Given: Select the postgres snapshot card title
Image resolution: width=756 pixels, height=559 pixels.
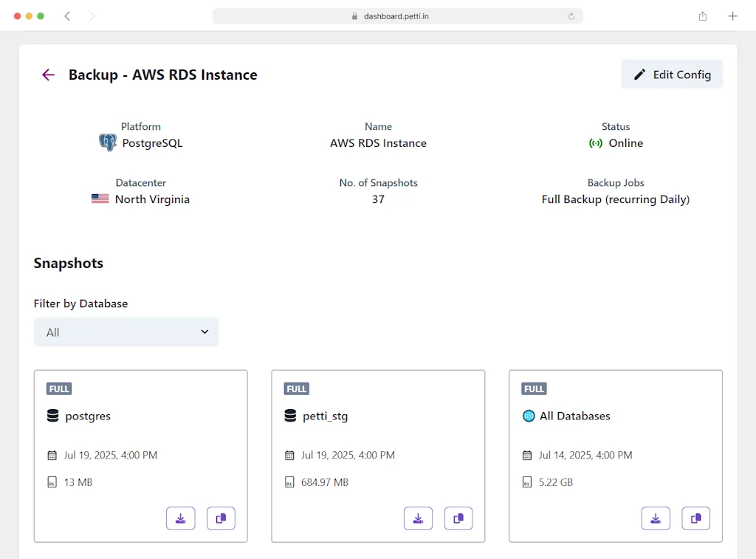Looking at the screenshot, I should (88, 416).
